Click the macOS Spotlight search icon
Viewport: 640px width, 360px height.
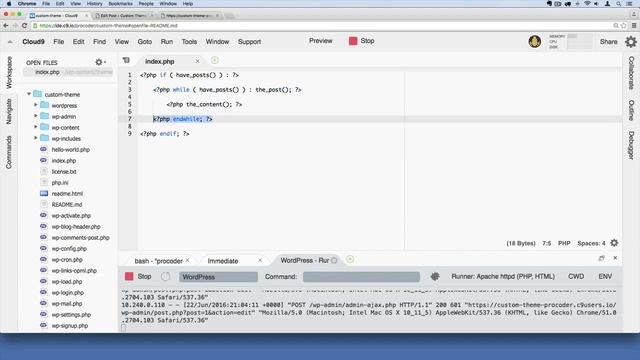[x=619, y=4]
